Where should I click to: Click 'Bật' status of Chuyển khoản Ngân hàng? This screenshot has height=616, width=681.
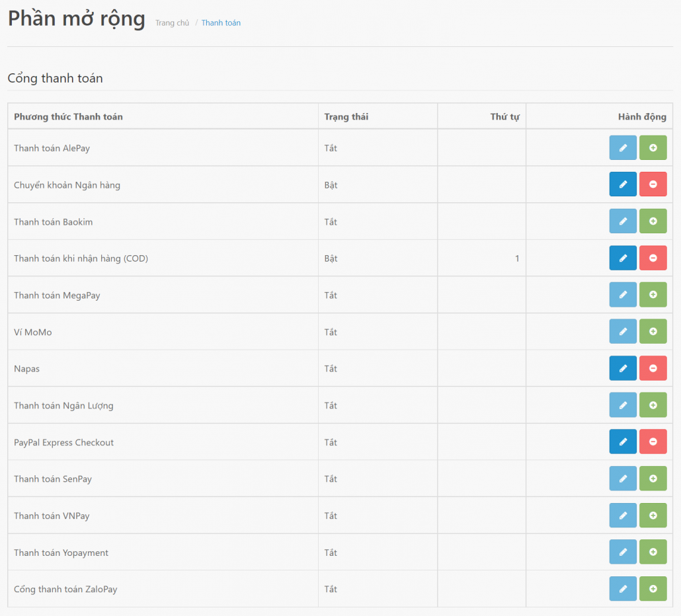pyautogui.click(x=331, y=185)
